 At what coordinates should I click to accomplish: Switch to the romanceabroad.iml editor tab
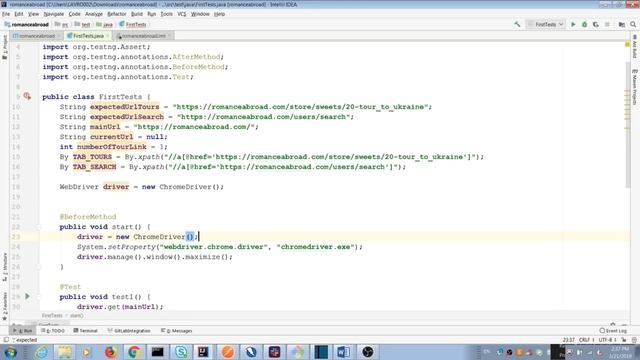144,36
